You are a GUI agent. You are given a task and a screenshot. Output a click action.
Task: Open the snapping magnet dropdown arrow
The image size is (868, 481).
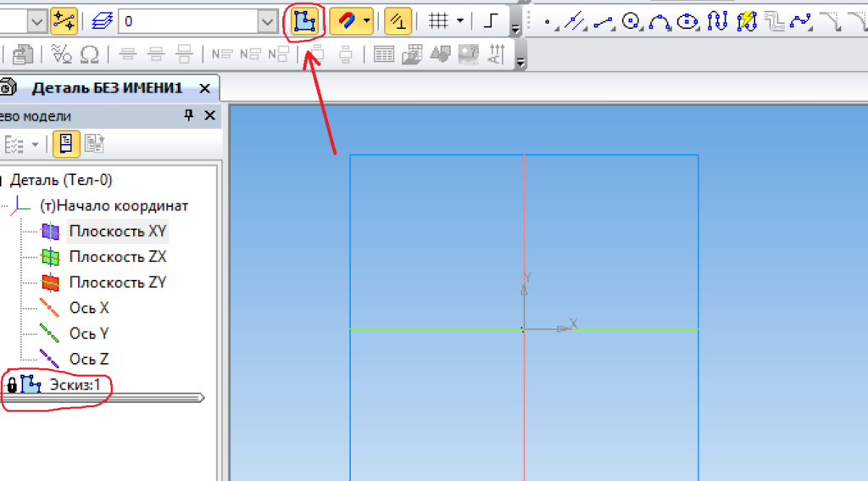tap(366, 20)
